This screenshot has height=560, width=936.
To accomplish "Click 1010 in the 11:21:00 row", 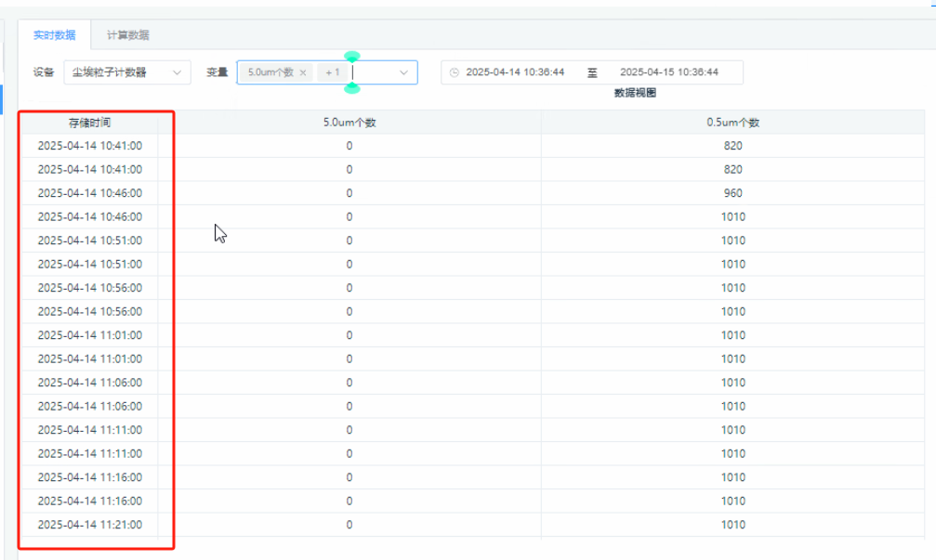I will 733,525.
